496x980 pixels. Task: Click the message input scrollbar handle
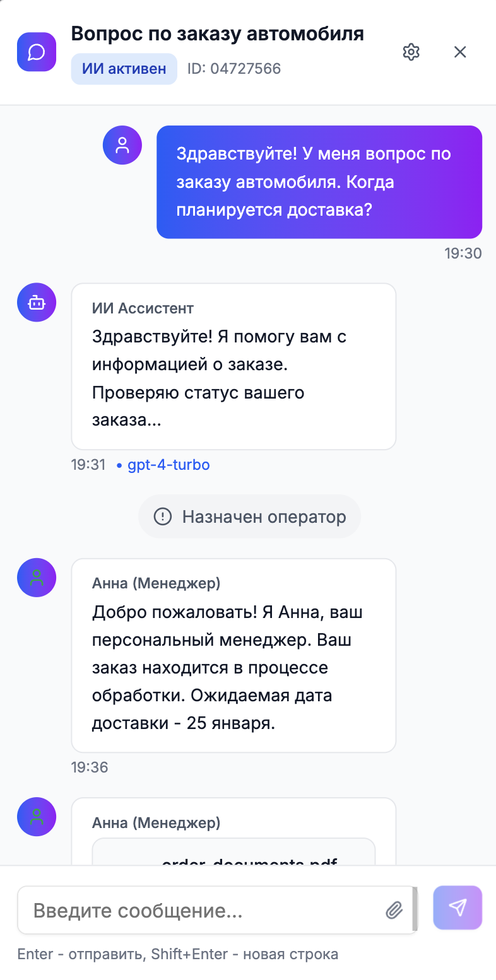tap(415, 909)
